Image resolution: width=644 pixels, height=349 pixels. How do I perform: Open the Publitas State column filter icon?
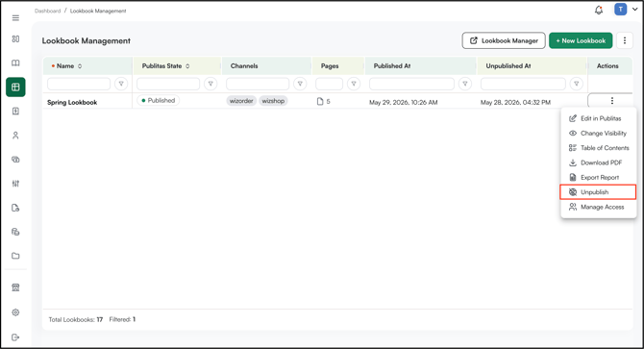211,84
